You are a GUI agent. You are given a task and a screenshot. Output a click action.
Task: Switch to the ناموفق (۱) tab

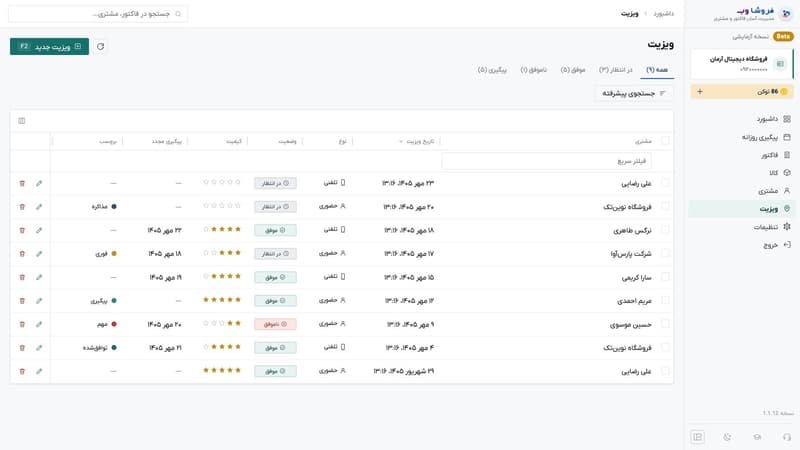534,69
